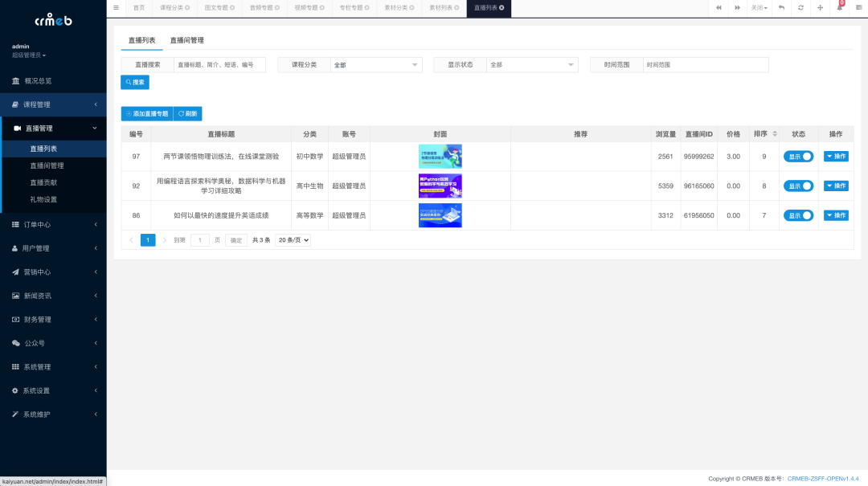Close the 课程分类 tab with its x icon
Viewport: 868px width, 486px height.
pyautogui.click(x=187, y=8)
